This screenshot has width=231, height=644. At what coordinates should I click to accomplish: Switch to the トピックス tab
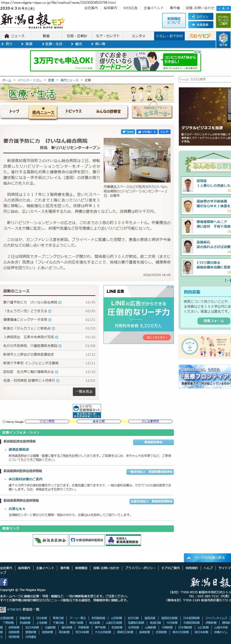pos(74,111)
